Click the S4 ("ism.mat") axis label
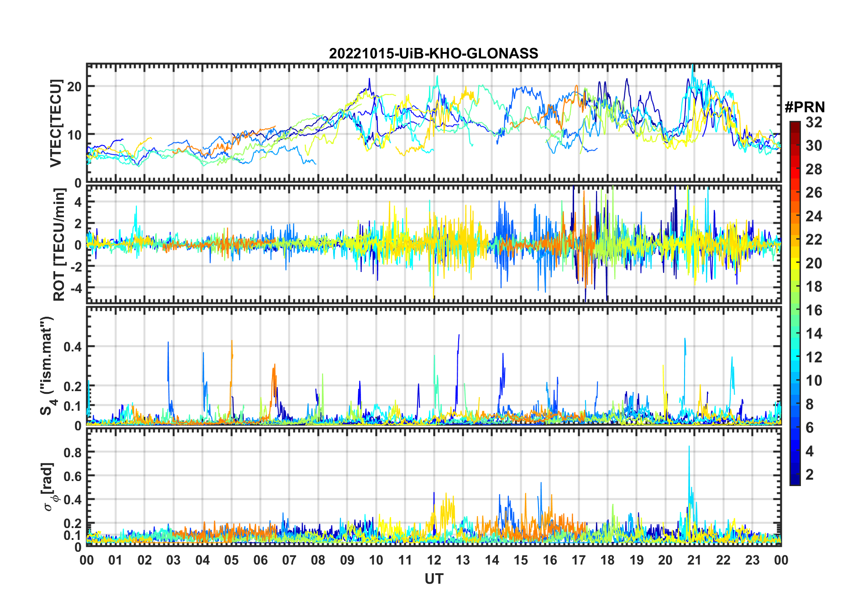The height and width of the screenshot is (607, 868). [x=47, y=366]
